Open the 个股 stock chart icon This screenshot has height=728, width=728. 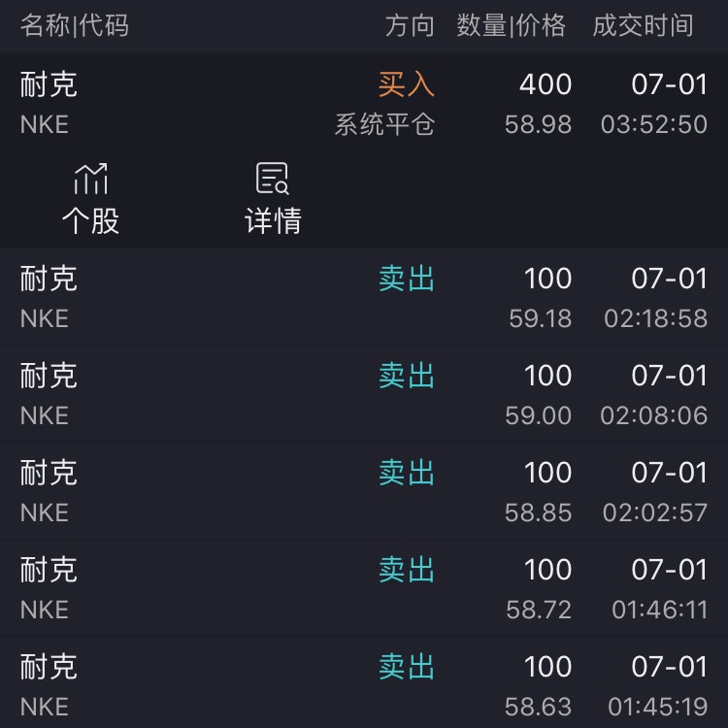tap(90, 179)
